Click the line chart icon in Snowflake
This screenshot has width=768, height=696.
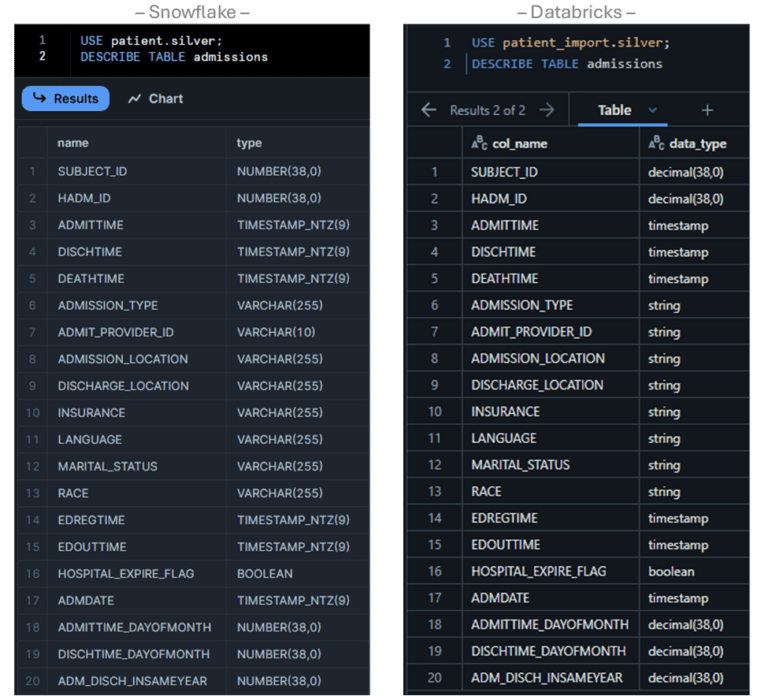(x=135, y=99)
